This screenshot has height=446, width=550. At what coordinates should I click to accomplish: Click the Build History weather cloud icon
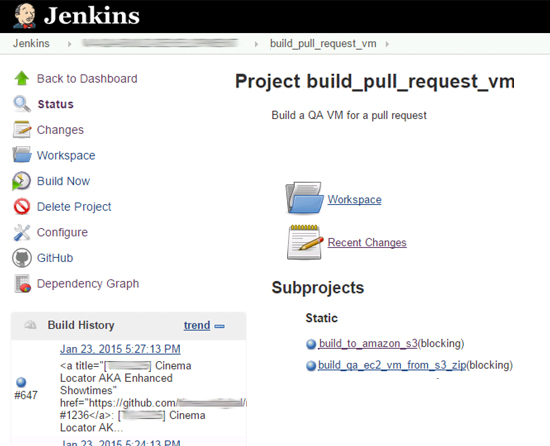(30, 325)
